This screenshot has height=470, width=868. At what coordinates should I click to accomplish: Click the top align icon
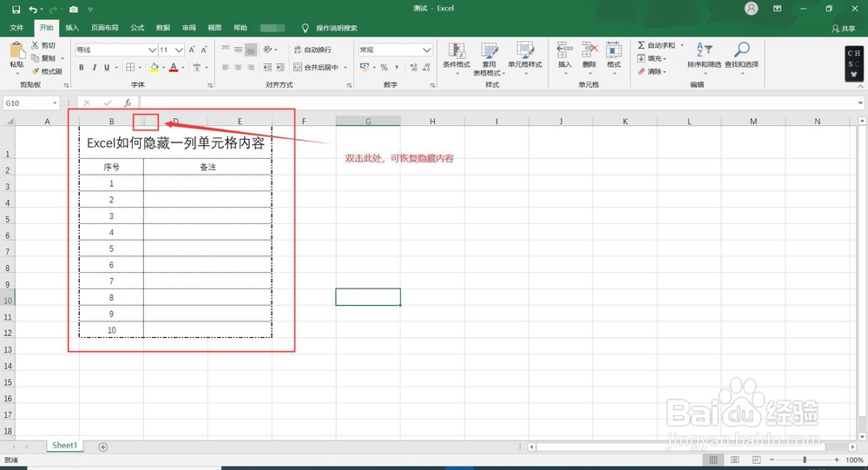point(226,50)
